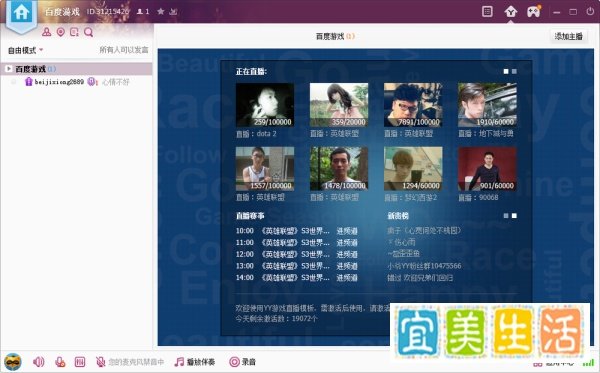
Task: Select the second page dot in 正在直播
Action: 514,72
